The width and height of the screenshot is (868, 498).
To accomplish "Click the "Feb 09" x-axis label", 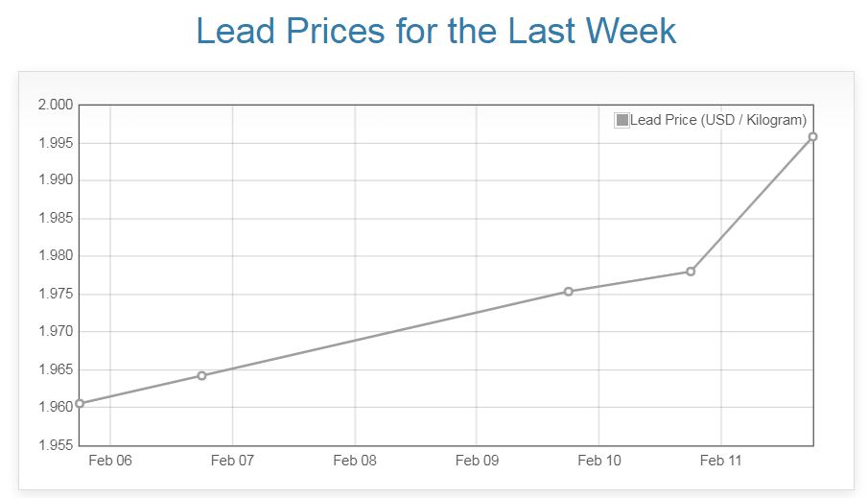I will [477, 461].
